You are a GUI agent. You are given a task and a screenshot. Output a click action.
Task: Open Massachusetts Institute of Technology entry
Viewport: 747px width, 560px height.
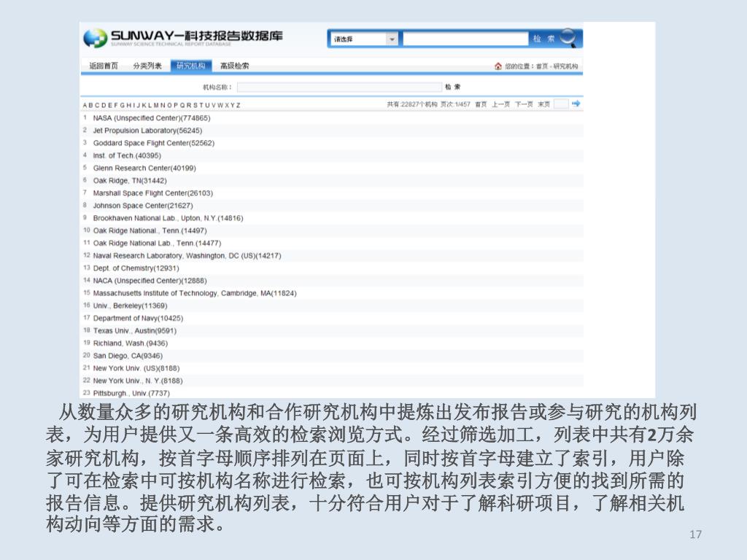click(195, 293)
